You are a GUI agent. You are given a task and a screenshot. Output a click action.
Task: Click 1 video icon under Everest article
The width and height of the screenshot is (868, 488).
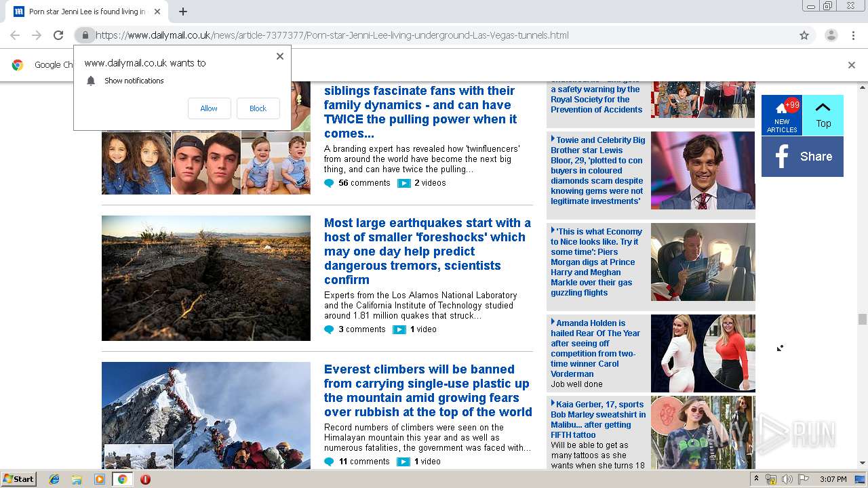403,462
